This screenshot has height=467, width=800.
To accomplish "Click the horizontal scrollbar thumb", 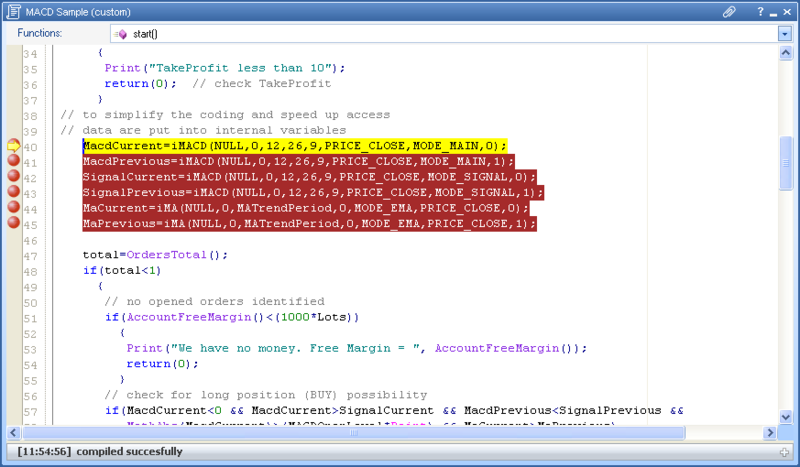I will coord(353,433).
